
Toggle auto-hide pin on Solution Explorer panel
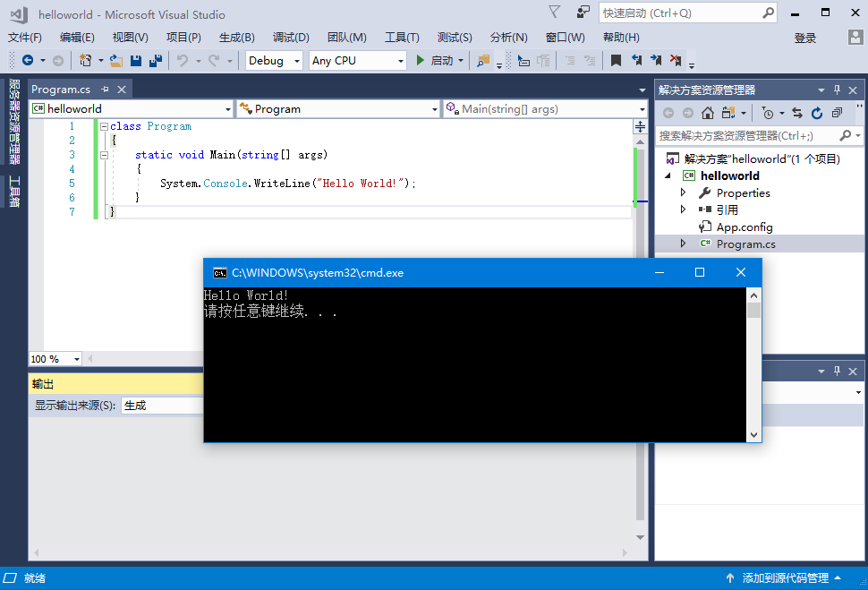point(838,90)
